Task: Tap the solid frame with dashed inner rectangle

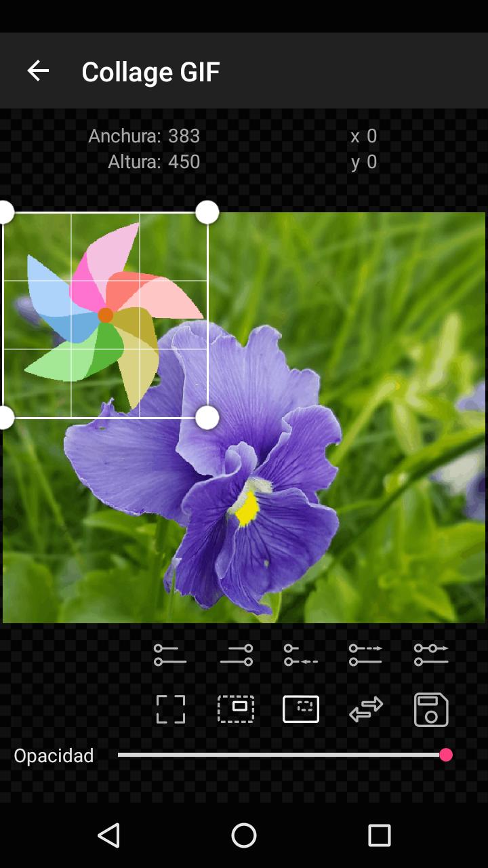Action: pos(301,709)
